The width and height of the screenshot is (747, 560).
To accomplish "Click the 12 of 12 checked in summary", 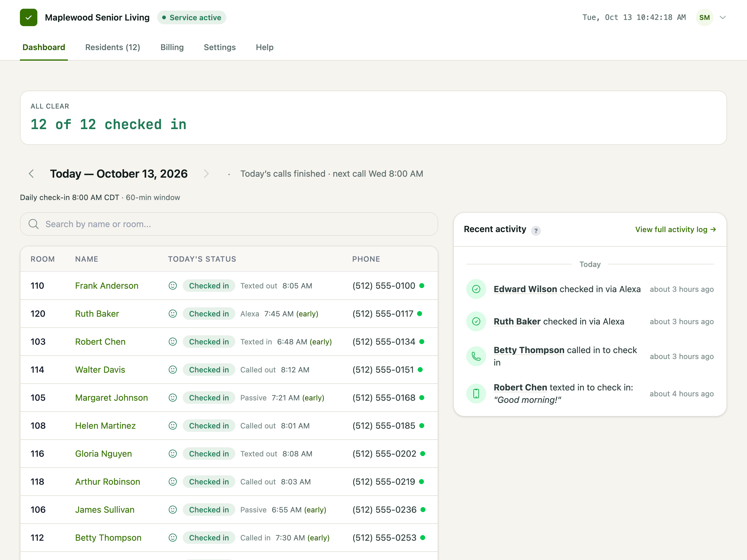I will coord(108,124).
